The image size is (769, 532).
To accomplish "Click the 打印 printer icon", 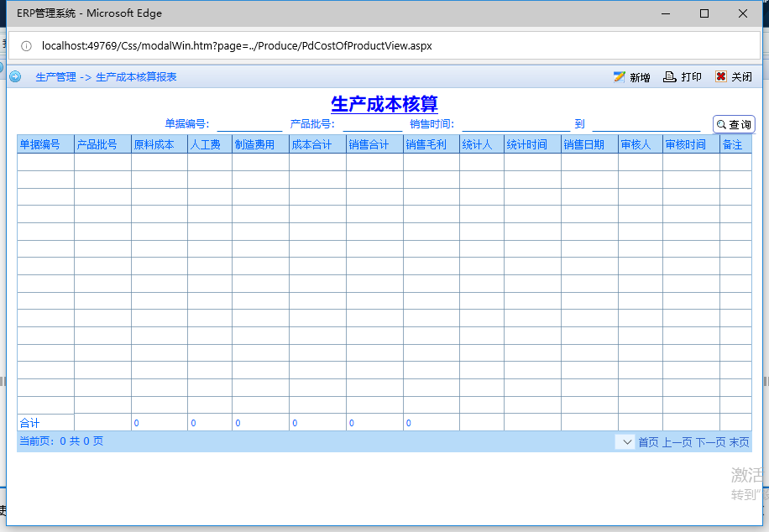I will tap(669, 77).
